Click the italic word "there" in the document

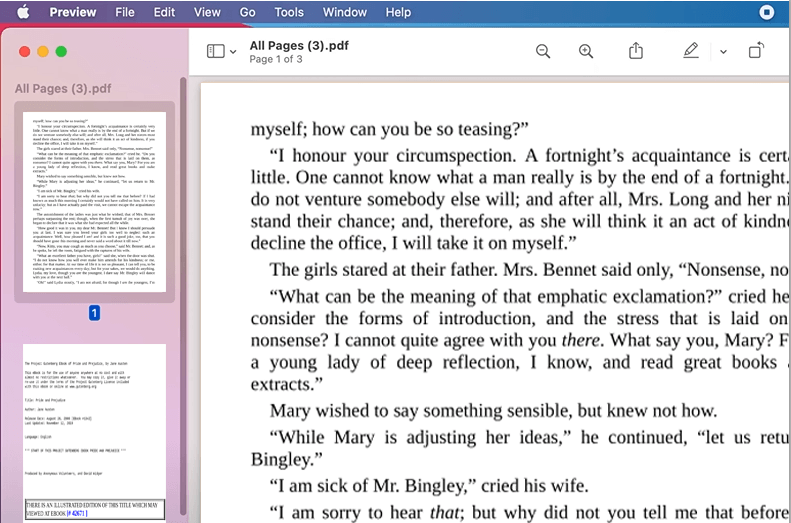581,340
